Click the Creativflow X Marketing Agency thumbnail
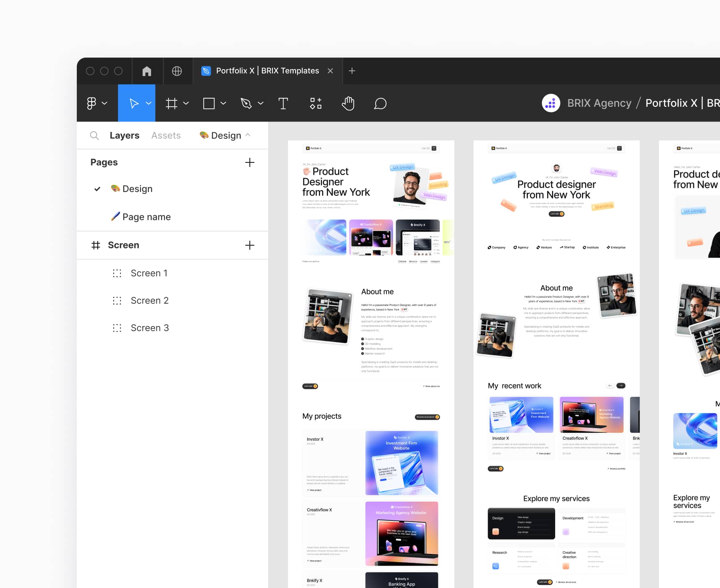This screenshot has width=720, height=588. [x=402, y=534]
